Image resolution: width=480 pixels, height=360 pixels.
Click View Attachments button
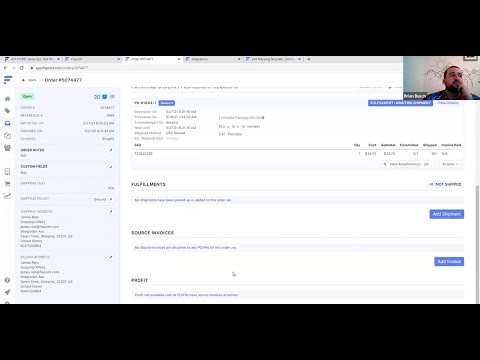(x=406, y=164)
